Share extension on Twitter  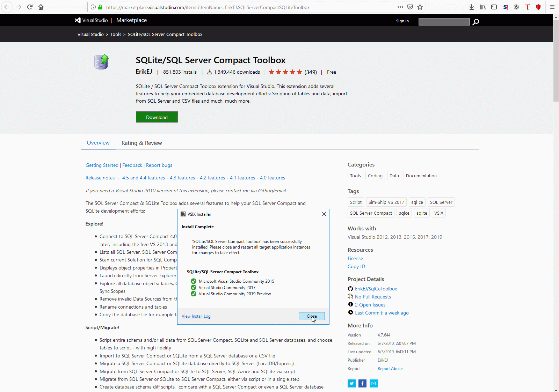[351, 384]
